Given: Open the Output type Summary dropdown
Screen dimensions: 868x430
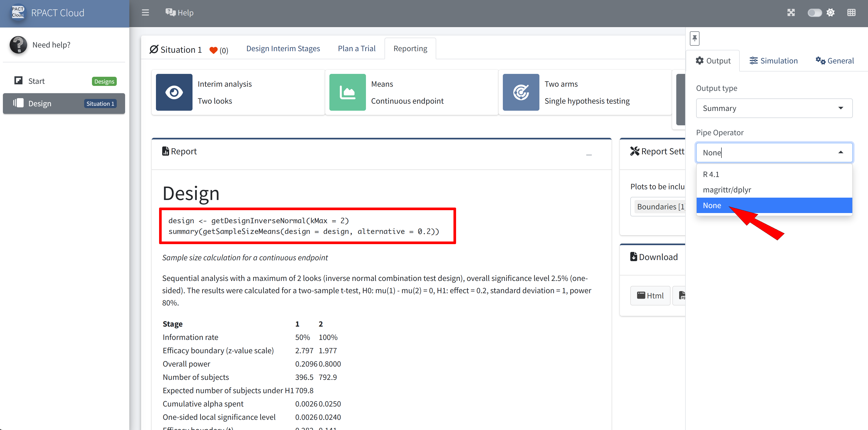Looking at the screenshot, I should point(774,108).
